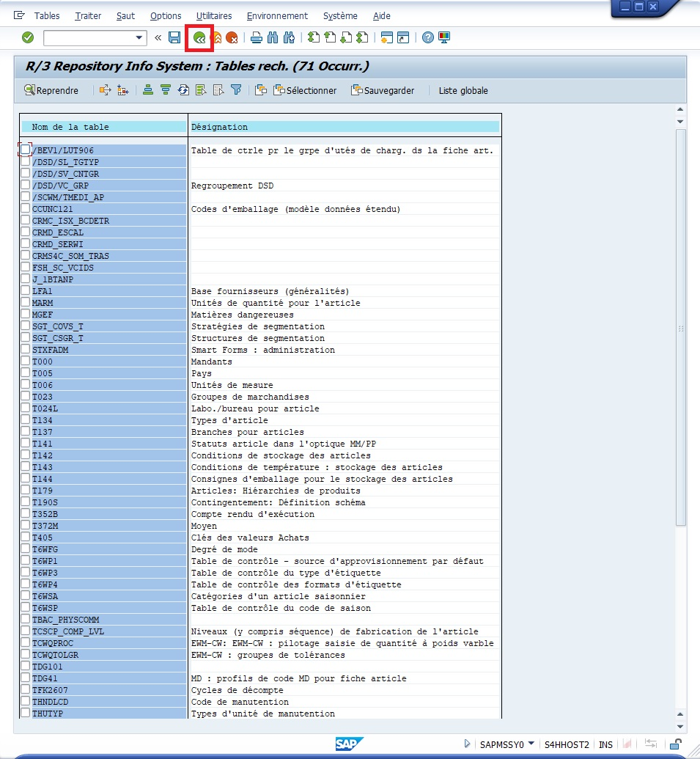This screenshot has width=700, height=759.
Task: Expand the command field with double-chevron
Action: (x=158, y=37)
